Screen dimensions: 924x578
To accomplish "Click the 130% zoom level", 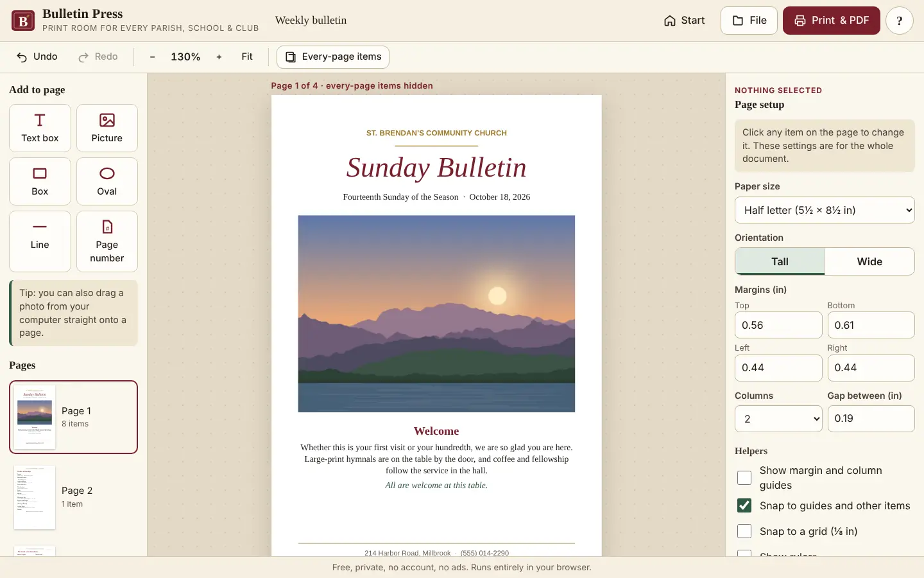I will (x=185, y=57).
